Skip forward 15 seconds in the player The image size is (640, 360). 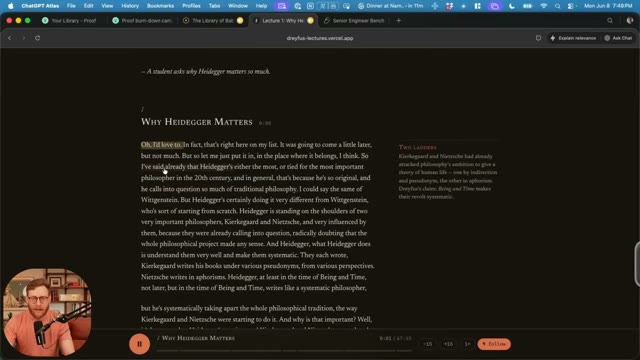point(448,344)
